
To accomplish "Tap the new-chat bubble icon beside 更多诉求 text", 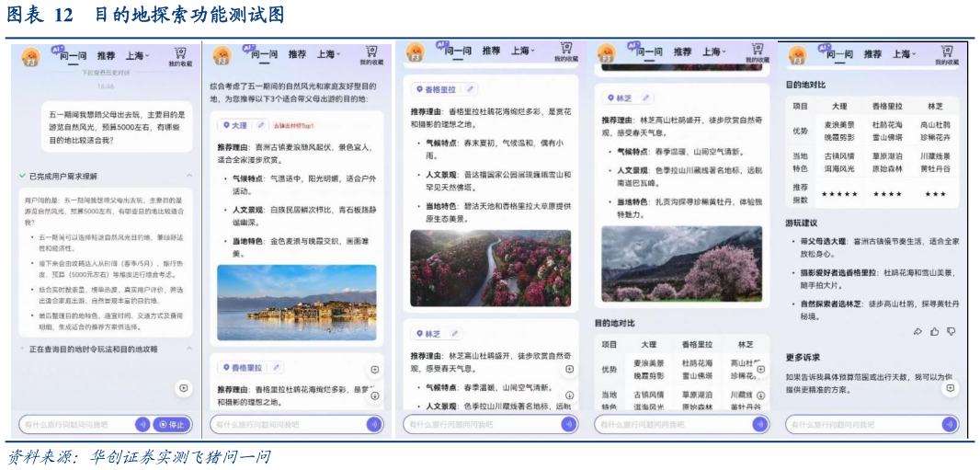I will (950, 388).
